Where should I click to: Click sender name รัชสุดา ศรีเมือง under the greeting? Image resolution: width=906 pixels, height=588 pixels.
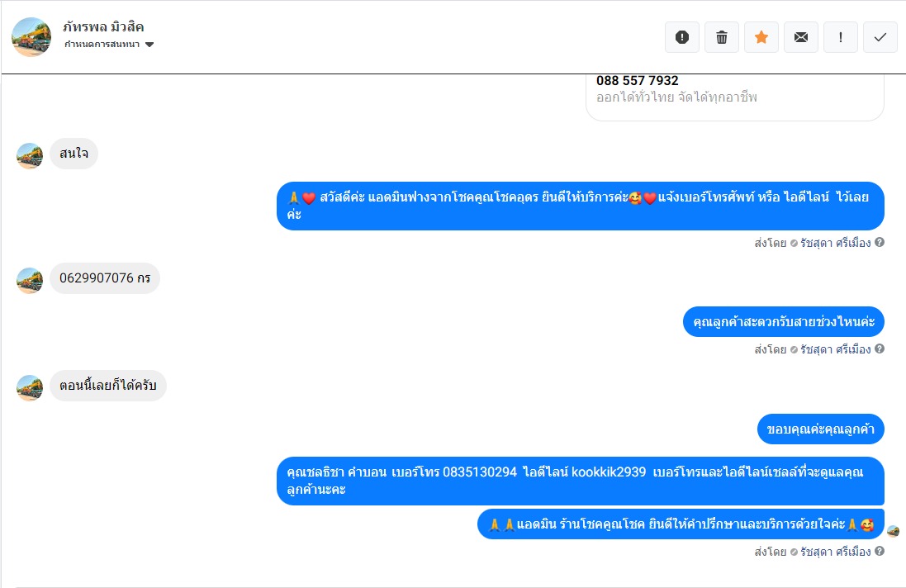[835, 243]
